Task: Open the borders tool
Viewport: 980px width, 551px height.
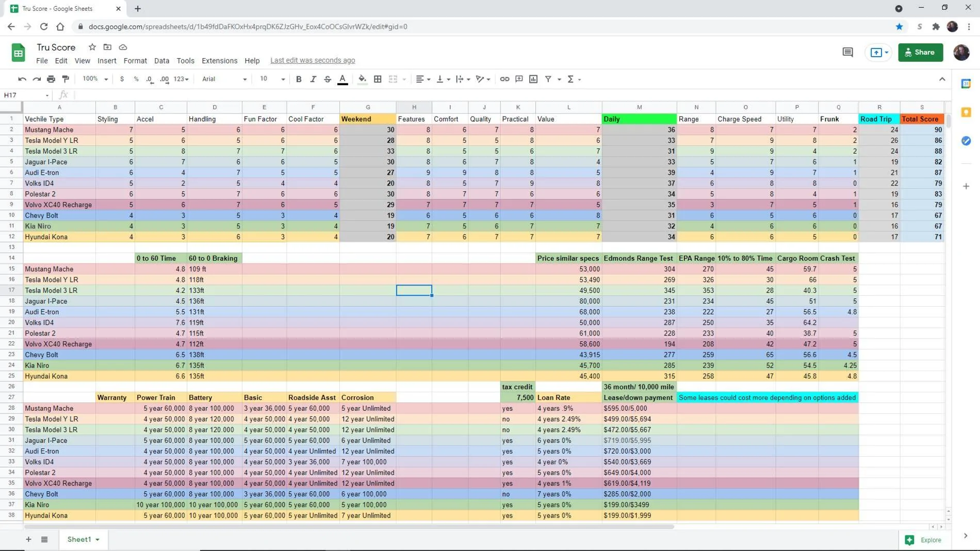Action: 378,79
